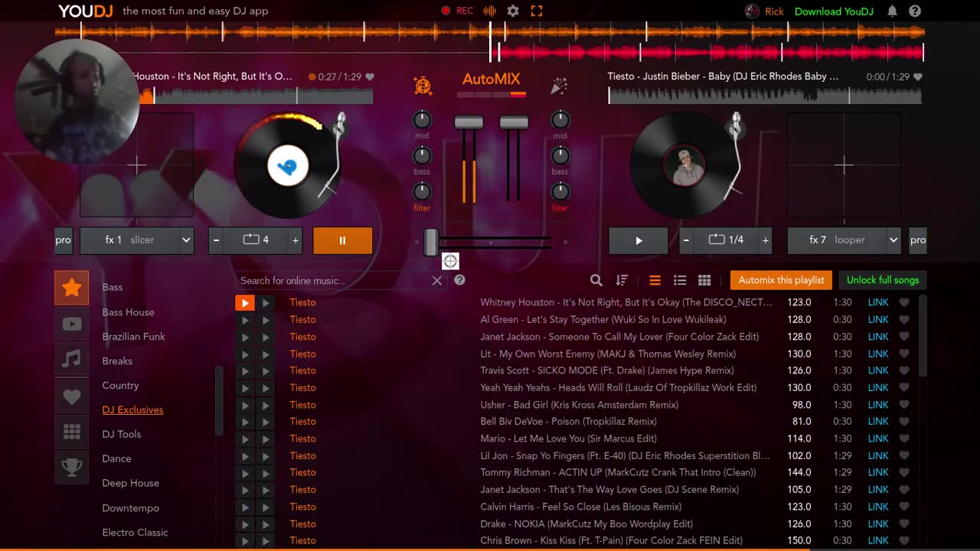This screenshot has width=980, height=551.
Task: Switch to detailed list view
Action: pos(679,280)
